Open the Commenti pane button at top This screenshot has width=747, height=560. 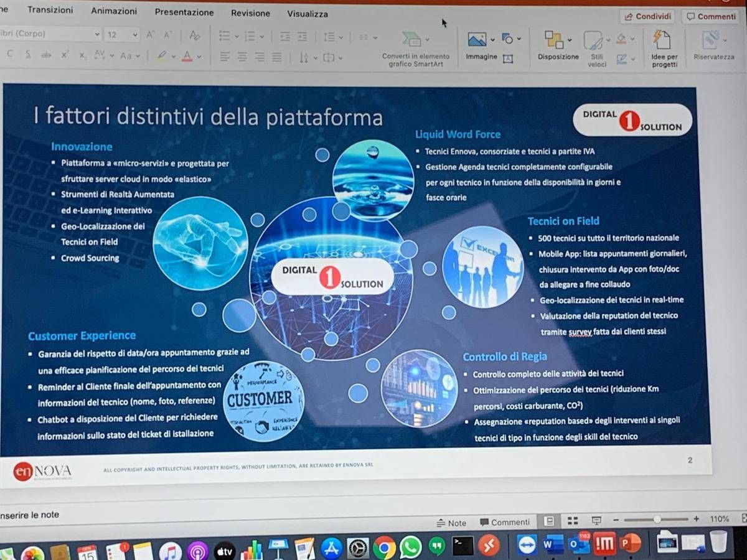[711, 17]
